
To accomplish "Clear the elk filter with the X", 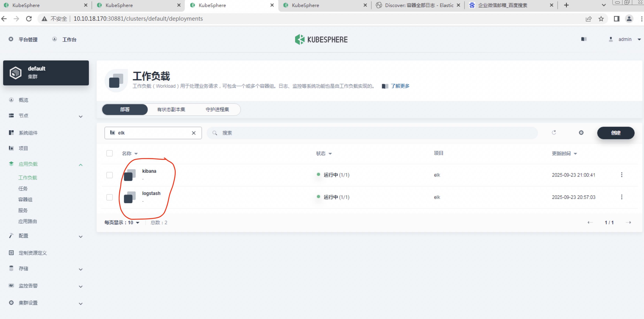I will click(x=194, y=133).
